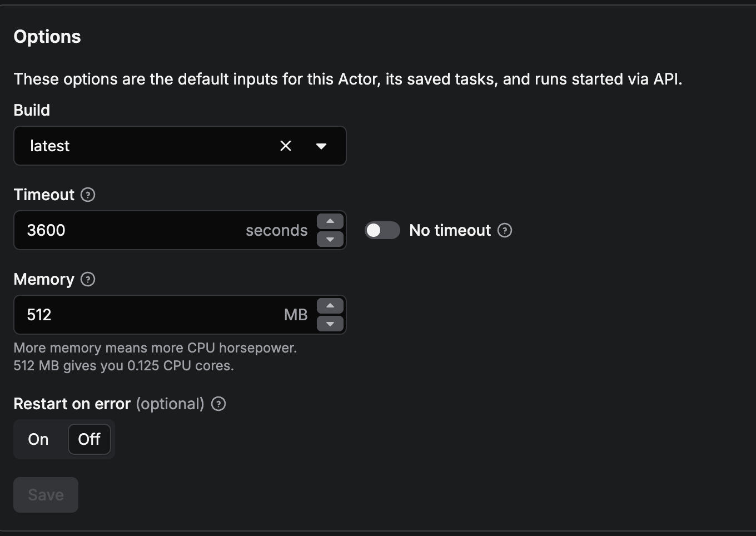This screenshot has height=536, width=756.
Task: Show help for the No timeout option
Action: [x=505, y=230]
